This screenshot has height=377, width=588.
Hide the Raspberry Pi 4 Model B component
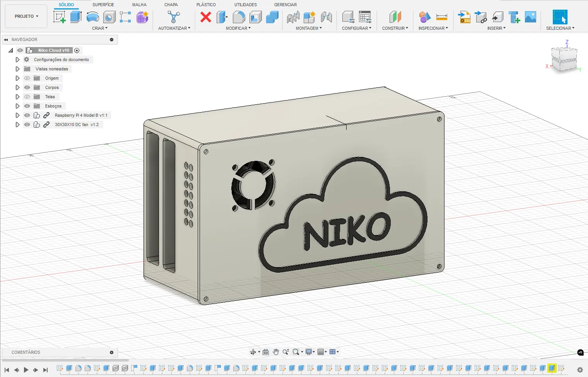27,115
